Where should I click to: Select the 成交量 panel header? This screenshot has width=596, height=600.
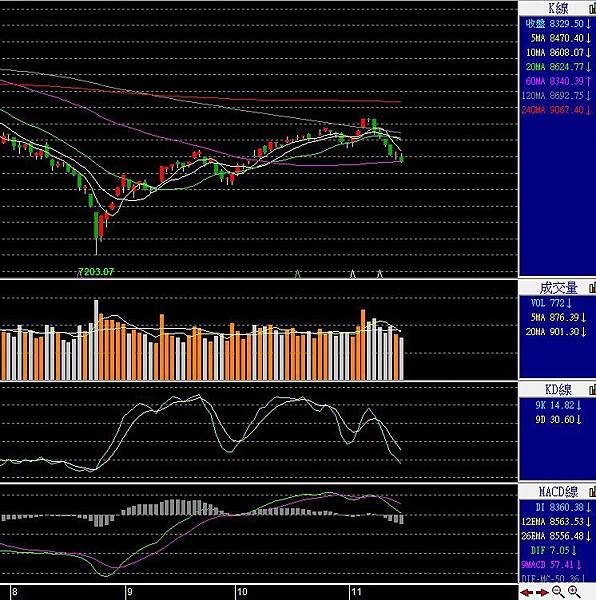[x=558, y=287]
